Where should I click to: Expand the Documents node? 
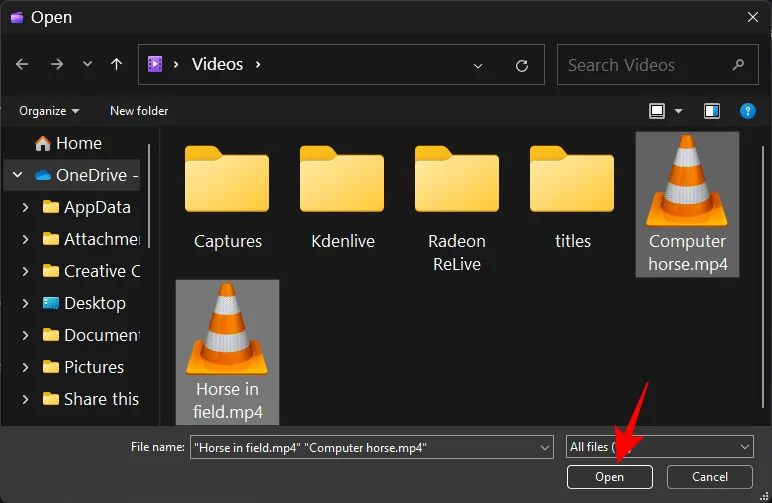26,335
